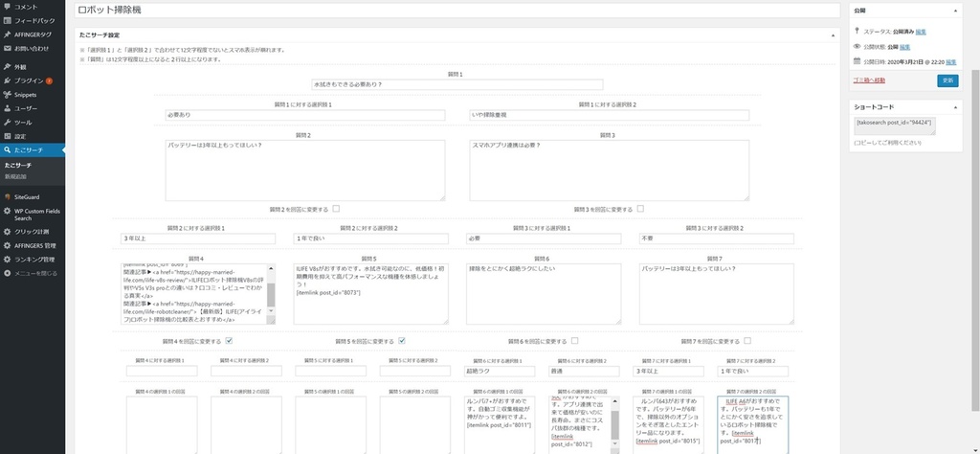
Task: Click the 1年で良い field under 質問2
Action: 370,238
